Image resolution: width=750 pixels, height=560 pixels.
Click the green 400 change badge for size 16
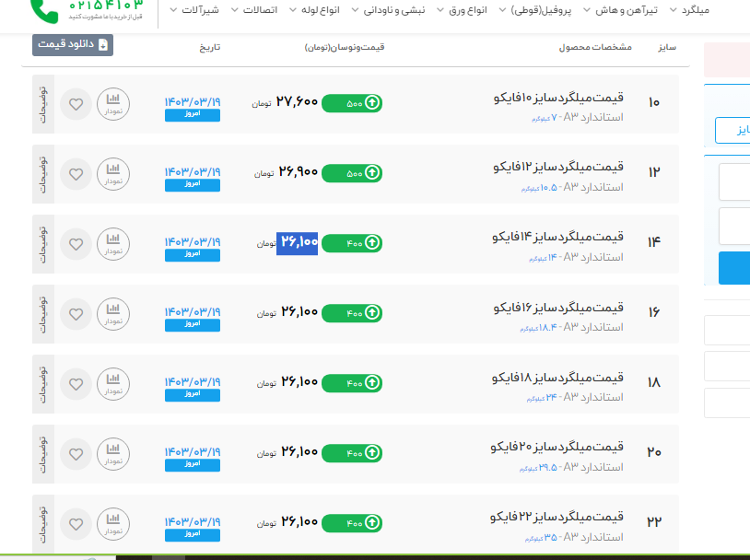(x=351, y=313)
